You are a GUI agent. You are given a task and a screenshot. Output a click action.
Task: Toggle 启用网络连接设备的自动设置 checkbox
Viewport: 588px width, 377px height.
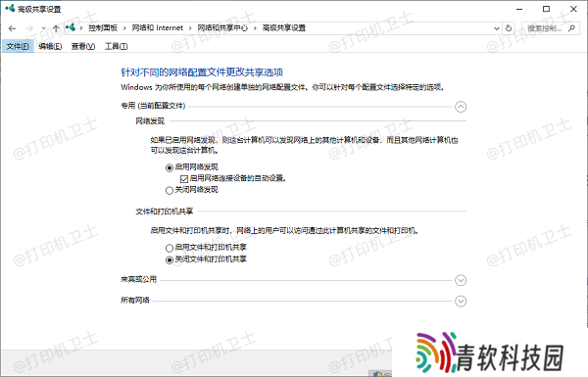point(184,179)
